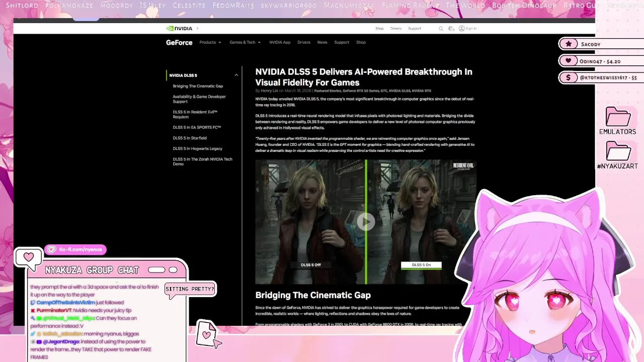Open the search magnifier icon

441,29
